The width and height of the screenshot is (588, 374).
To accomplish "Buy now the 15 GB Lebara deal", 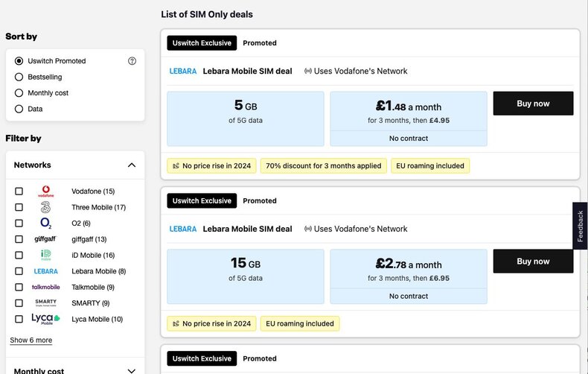I will tap(533, 261).
